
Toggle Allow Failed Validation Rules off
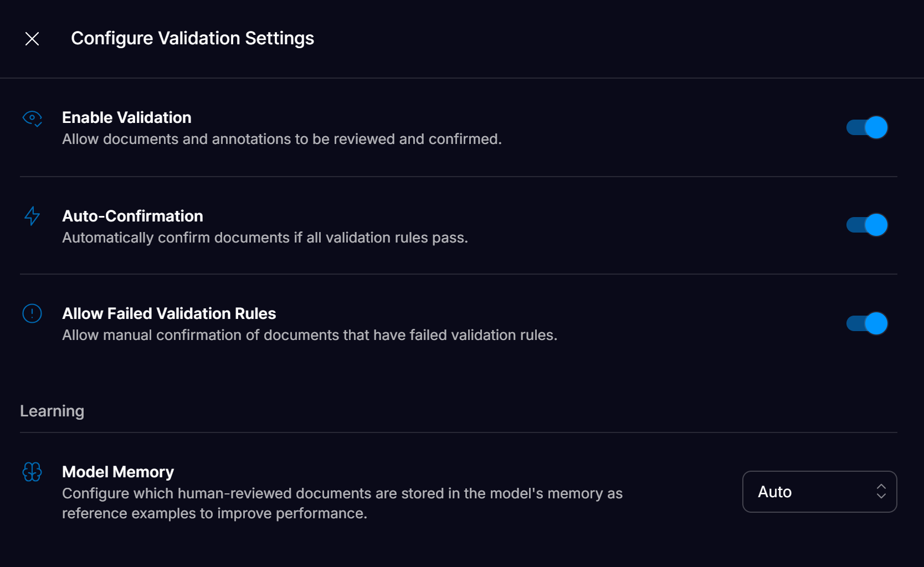coord(866,323)
